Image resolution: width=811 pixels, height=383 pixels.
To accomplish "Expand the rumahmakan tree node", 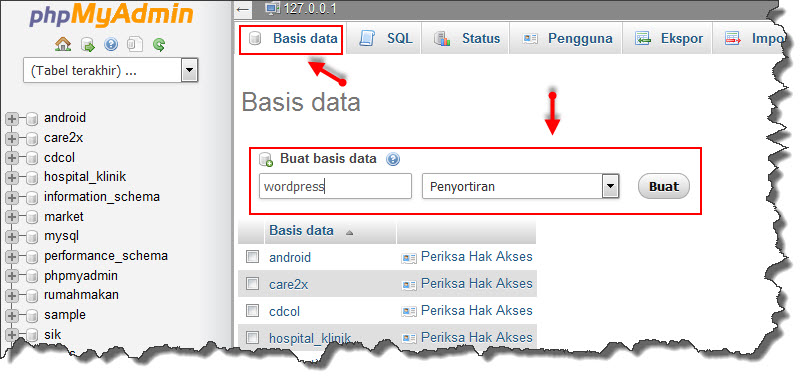I will point(12,297).
